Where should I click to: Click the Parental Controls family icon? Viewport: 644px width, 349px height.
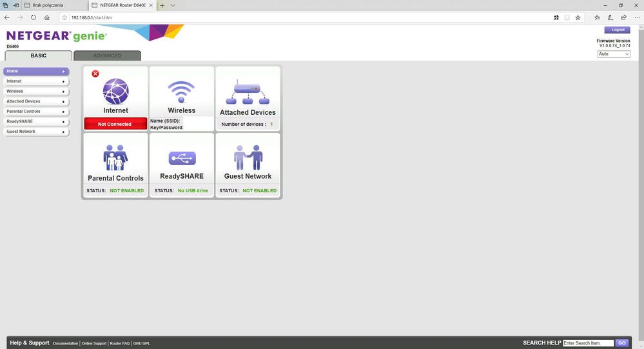pos(115,157)
